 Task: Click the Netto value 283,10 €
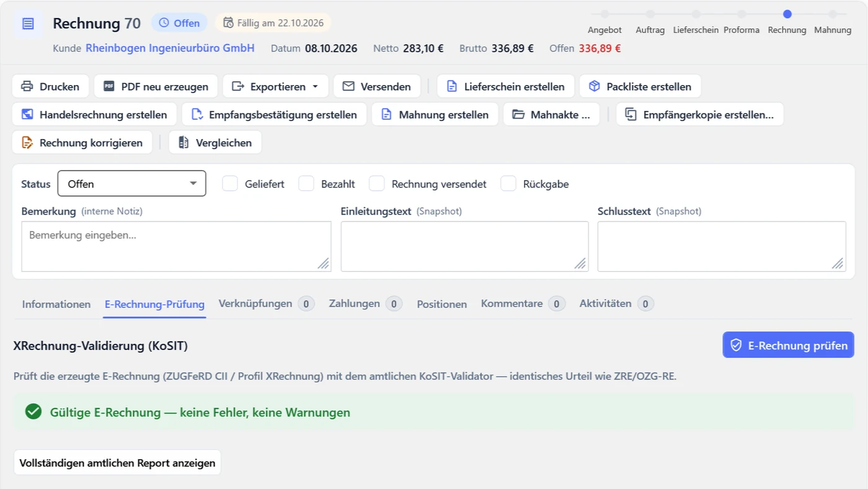point(423,48)
